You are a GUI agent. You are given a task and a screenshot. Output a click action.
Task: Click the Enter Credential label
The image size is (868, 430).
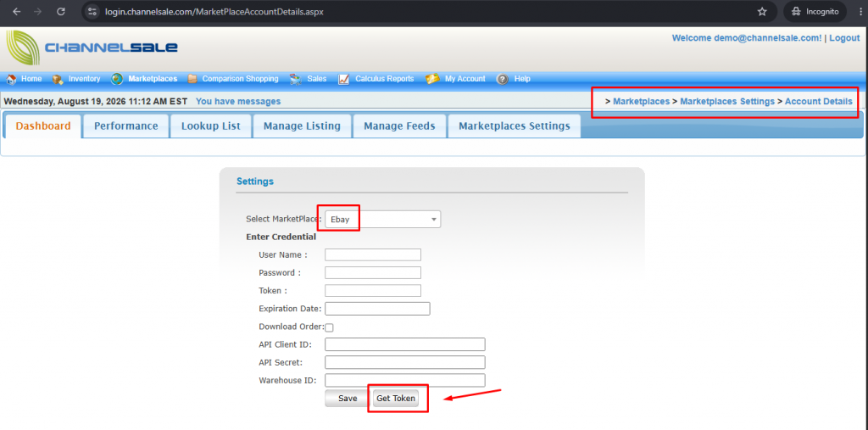pyautogui.click(x=281, y=237)
